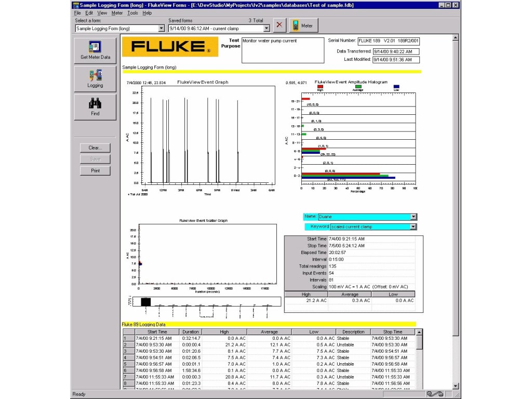Click the Last Modified field
Image resolution: width=532 pixels, height=399 pixels.
pyautogui.click(x=396, y=60)
